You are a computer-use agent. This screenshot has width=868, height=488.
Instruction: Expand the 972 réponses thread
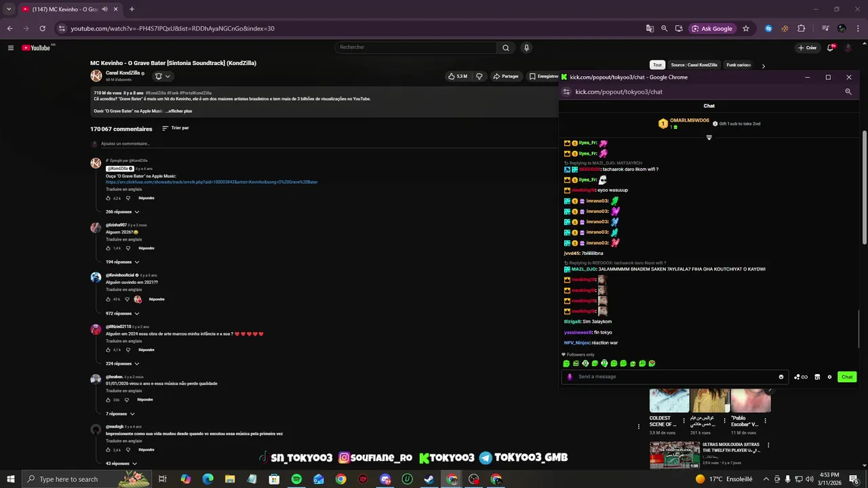pos(122,313)
